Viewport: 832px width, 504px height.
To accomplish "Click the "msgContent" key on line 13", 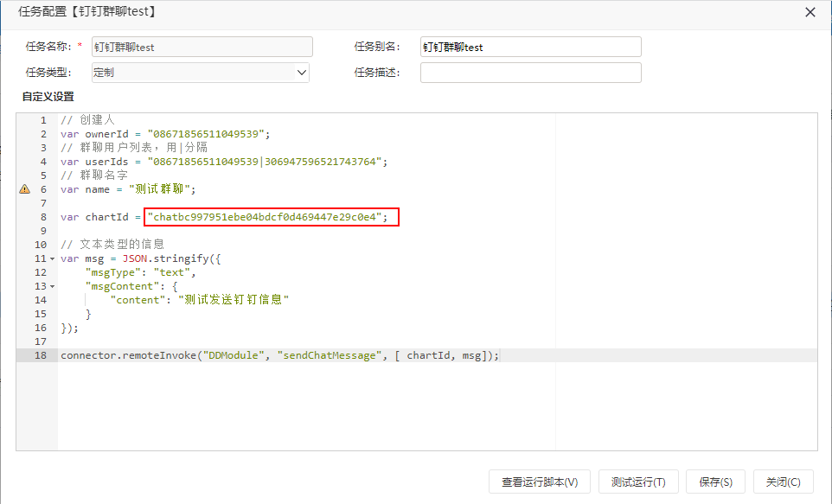I will click(123, 286).
